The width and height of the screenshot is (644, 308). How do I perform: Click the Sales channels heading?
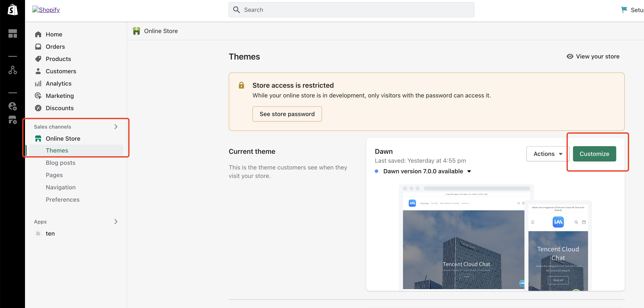[x=53, y=127]
